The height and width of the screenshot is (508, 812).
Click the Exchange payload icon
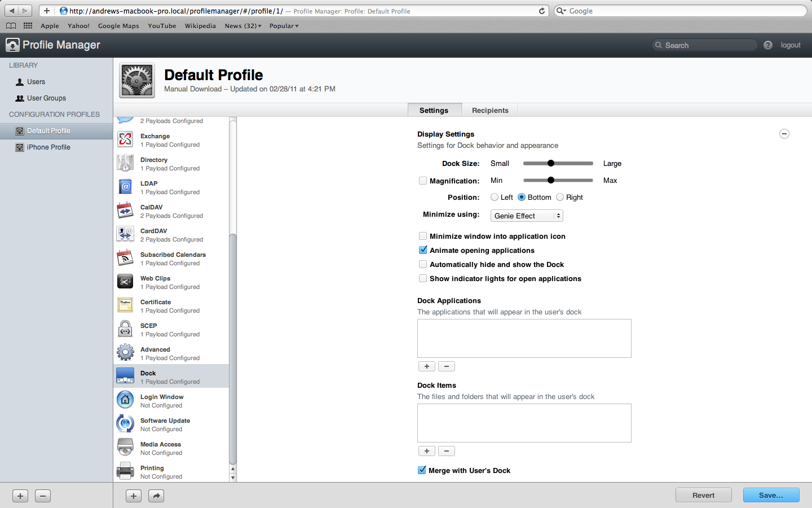pos(125,139)
